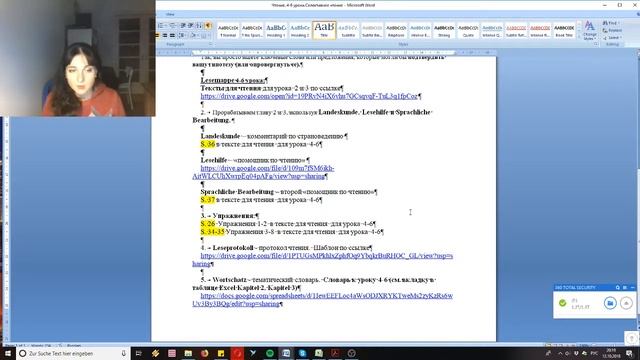640x360 pixels.
Task: Open Excel from the taskbar
Action: click(x=319, y=353)
